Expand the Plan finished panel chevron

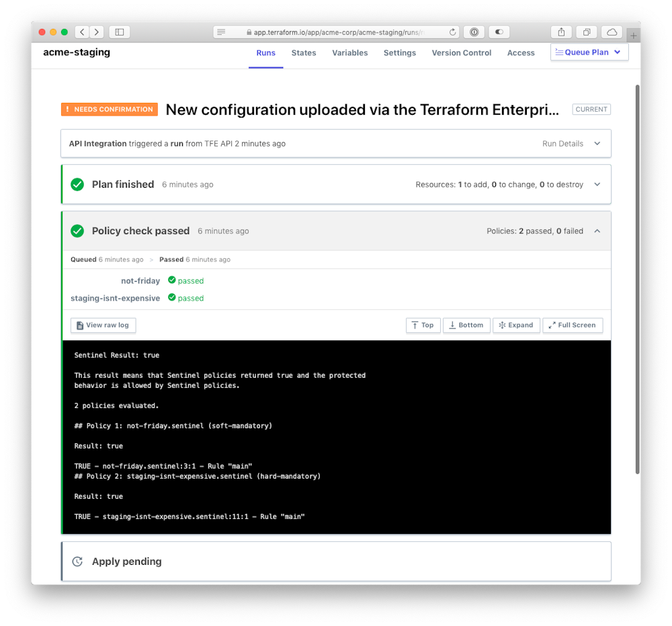click(597, 184)
